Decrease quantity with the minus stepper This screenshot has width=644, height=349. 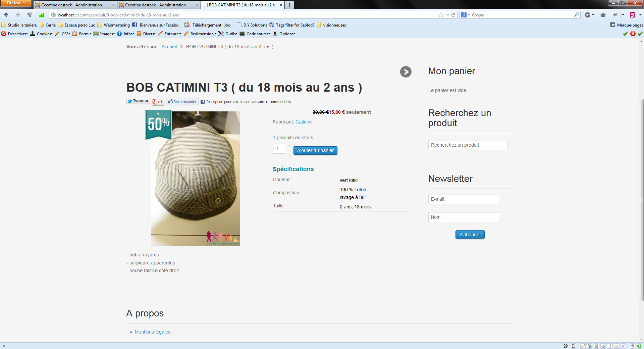click(x=290, y=155)
